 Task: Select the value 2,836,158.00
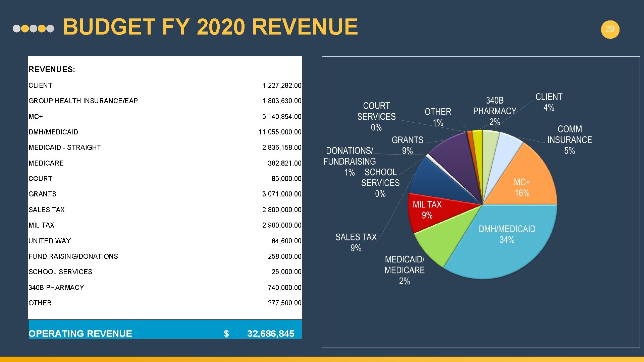(282, 147)
